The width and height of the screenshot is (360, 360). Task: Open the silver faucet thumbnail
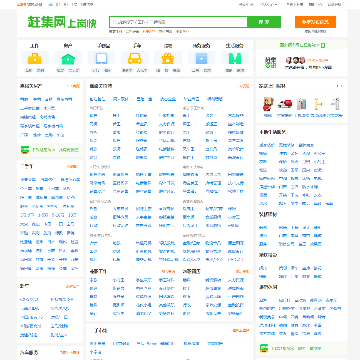335,104
